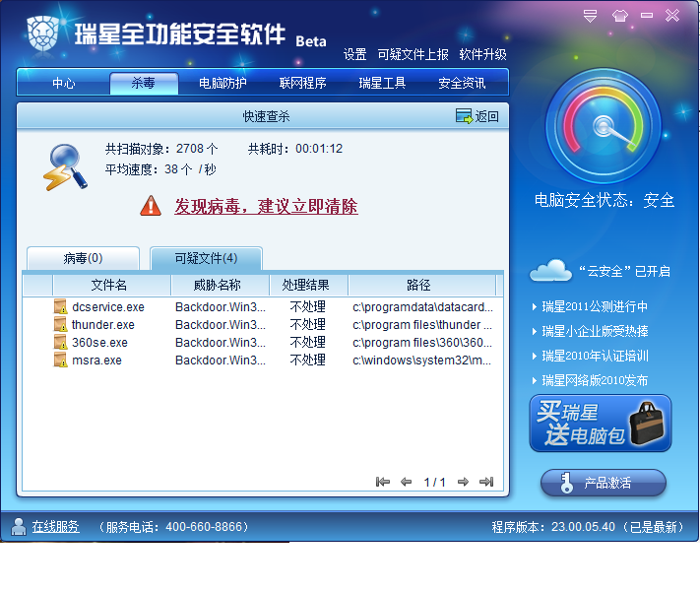
Task: Open the 瑞星2011公测进行中 news link
Action: 595,306
